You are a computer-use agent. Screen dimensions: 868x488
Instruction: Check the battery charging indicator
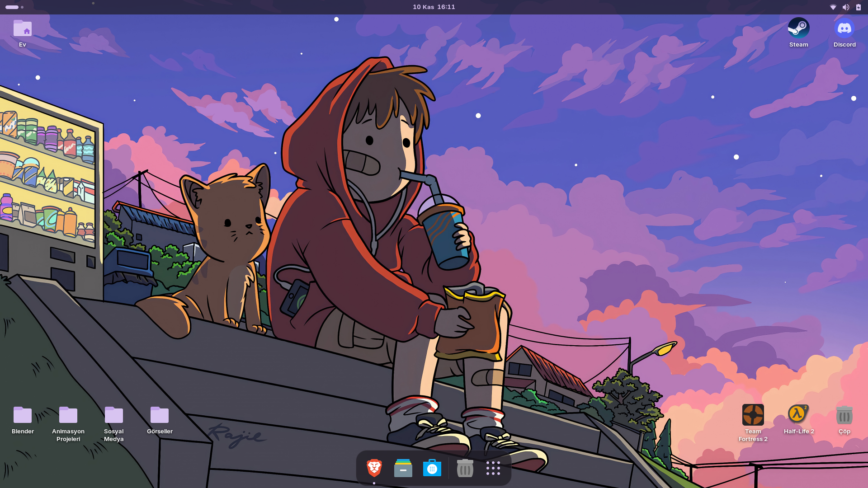click(x=859, y=7)
